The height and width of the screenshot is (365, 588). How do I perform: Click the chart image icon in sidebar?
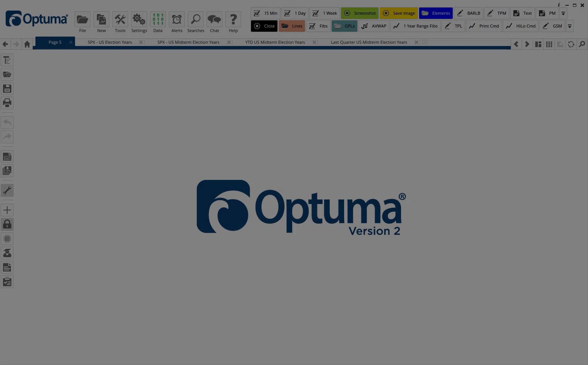[x=7, y=157]
